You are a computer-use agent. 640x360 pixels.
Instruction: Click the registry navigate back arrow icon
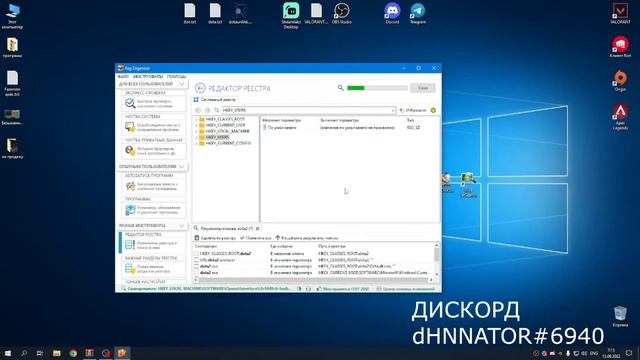coord(198,110)
